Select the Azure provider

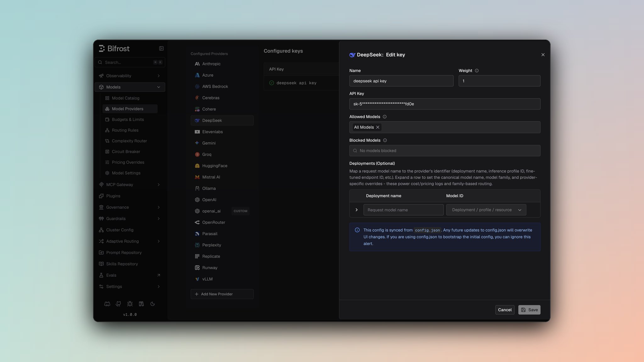click(222, 75)
